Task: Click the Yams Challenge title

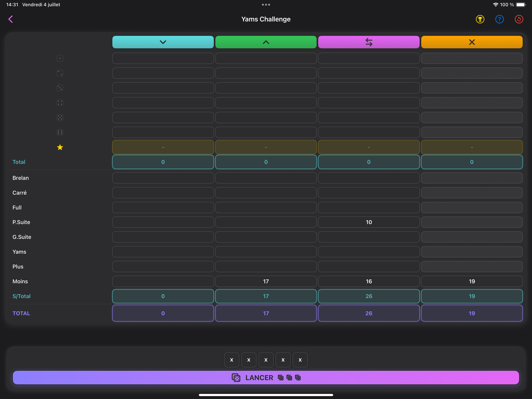Action: coord(266,19)
